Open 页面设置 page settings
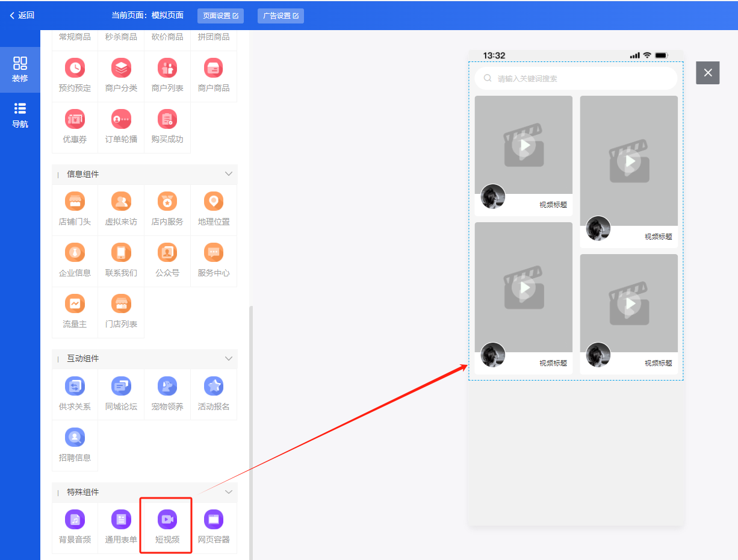 (x=220, y=16)
